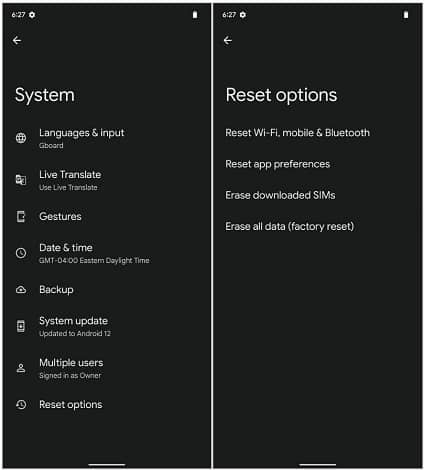Viewport: 425px width, 470px height.
Task: Click the history icon beside Reset options
Action: (21, 405)
